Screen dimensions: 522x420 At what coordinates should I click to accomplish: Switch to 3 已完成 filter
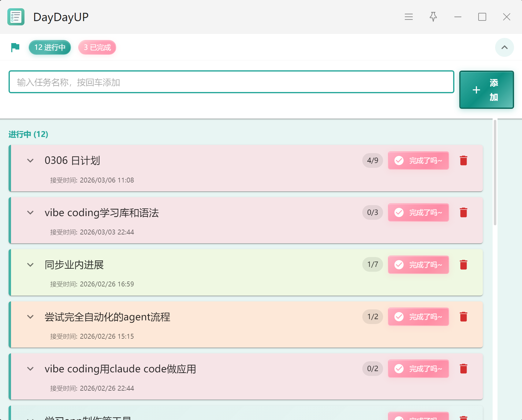97,47
